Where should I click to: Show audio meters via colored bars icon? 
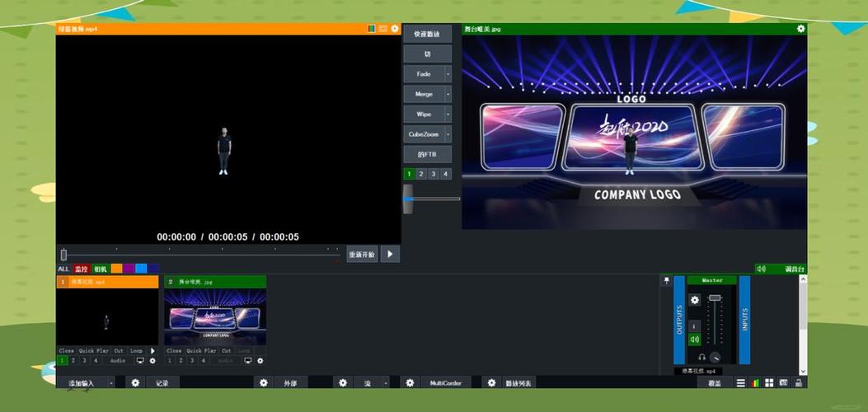coord(755,382)
